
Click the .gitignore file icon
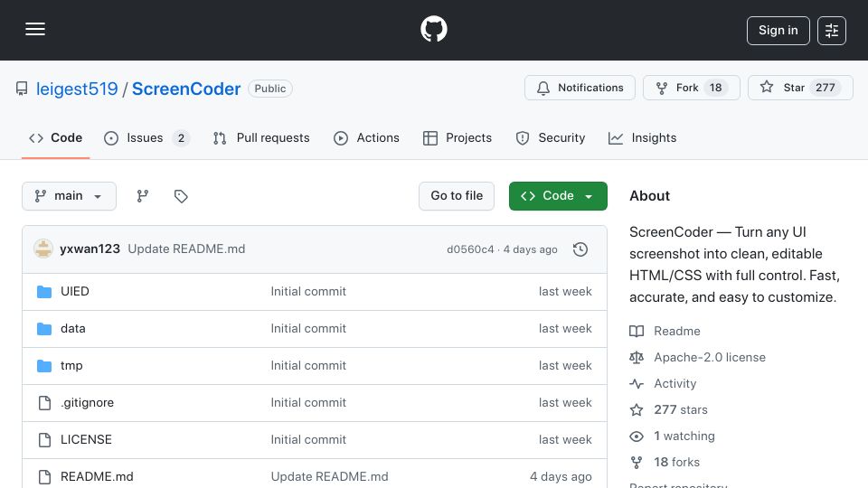tap(44, 403)
